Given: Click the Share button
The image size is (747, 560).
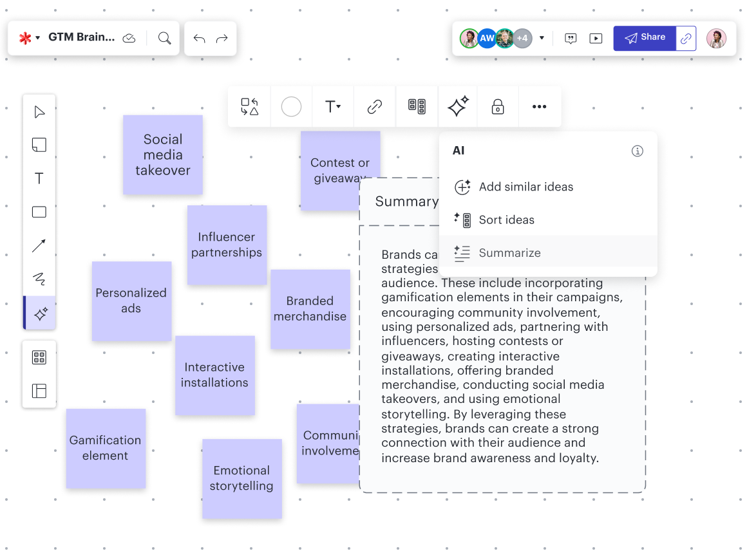Looking at the screenshot, I should tap(645, 38).
